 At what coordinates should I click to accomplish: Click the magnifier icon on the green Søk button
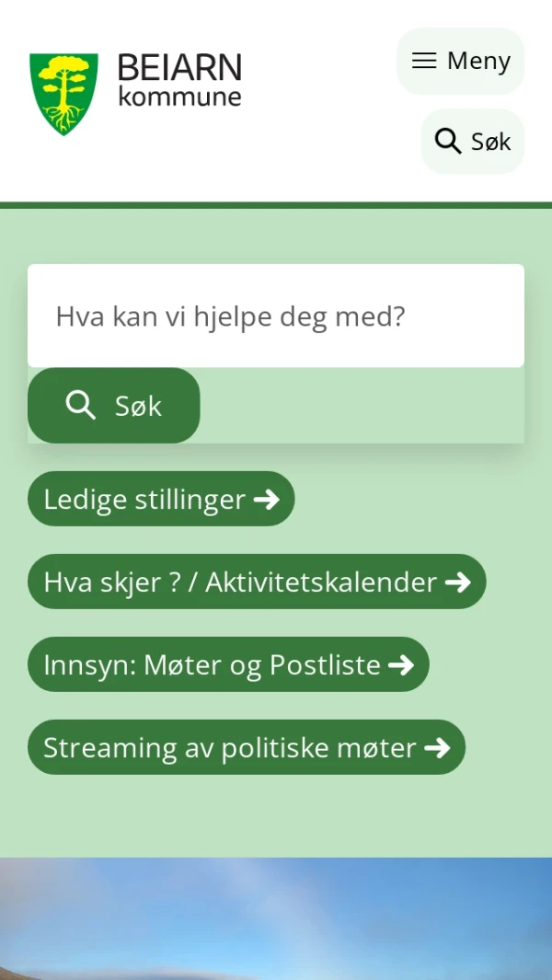coord(80,405)
